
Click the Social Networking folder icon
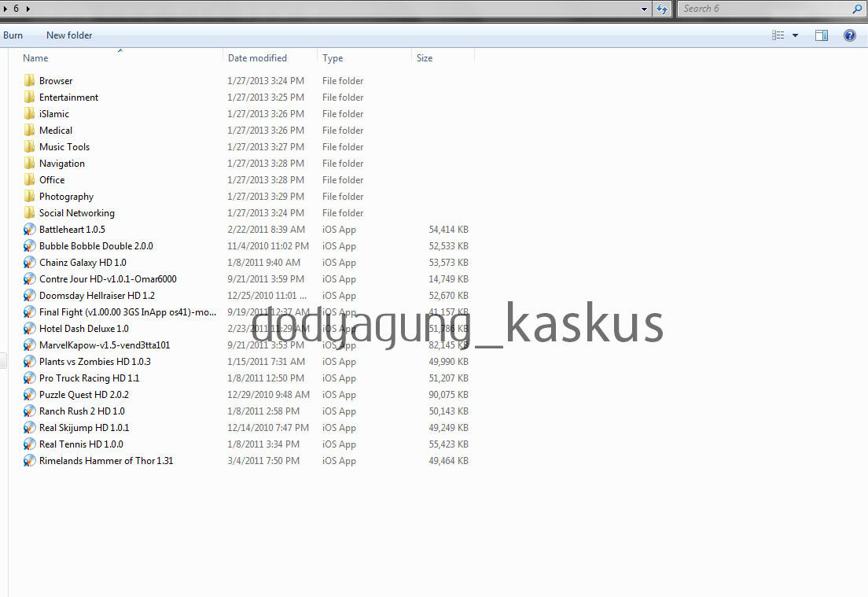pos(29,213)
